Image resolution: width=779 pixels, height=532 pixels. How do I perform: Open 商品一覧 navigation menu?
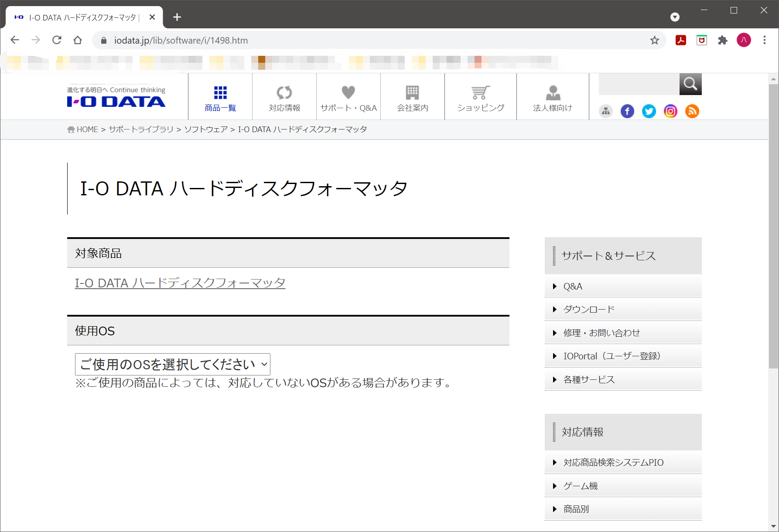pos(220,98)
